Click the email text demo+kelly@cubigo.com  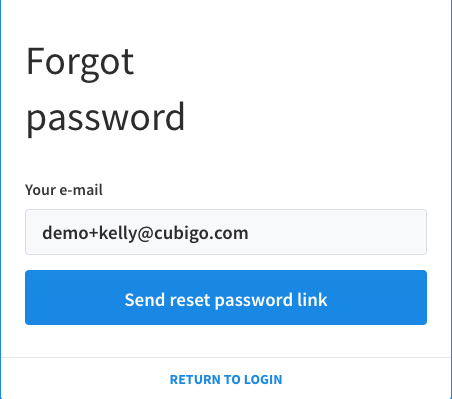click(x=145, y=233)
